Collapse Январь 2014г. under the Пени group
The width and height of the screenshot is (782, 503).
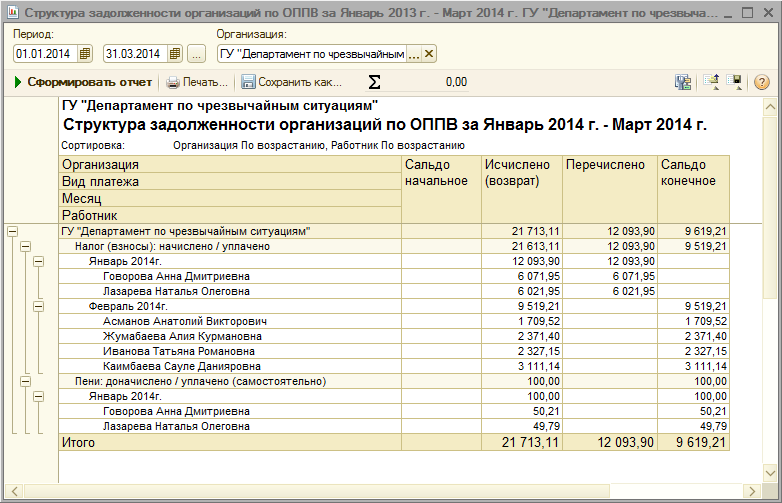pos(39,396)
